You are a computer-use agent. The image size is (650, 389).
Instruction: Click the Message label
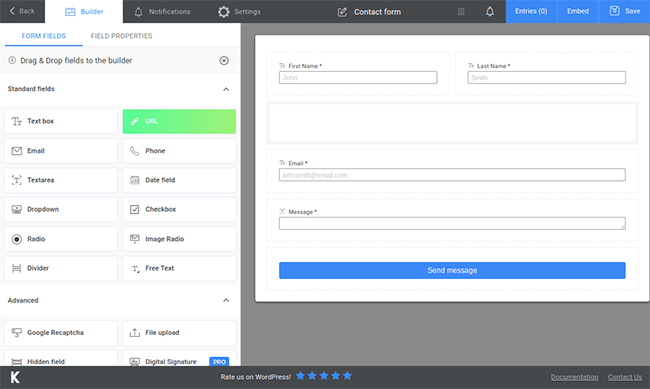click(x=303, y=212)
